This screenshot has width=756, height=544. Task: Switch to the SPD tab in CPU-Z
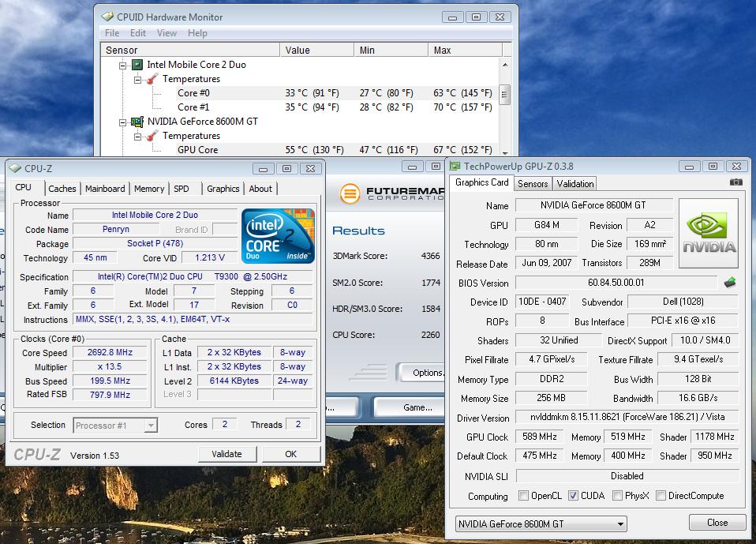(x=182, y=189)
